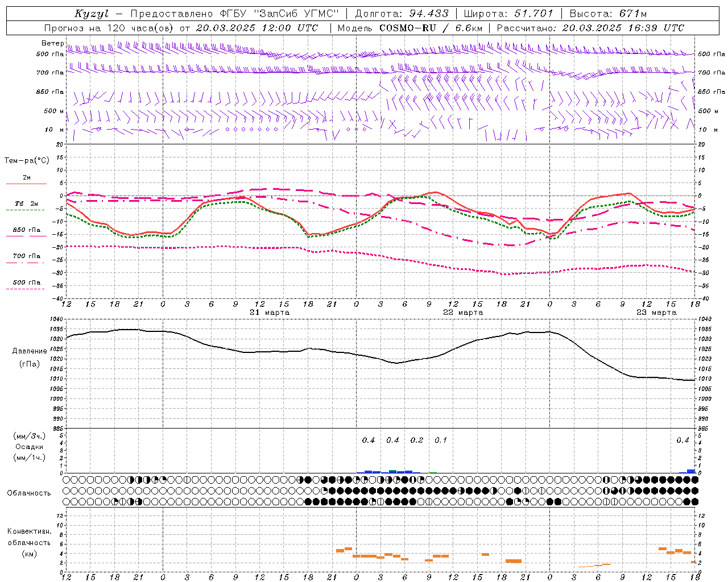Click the '23 марта' date label

point(656,313)
